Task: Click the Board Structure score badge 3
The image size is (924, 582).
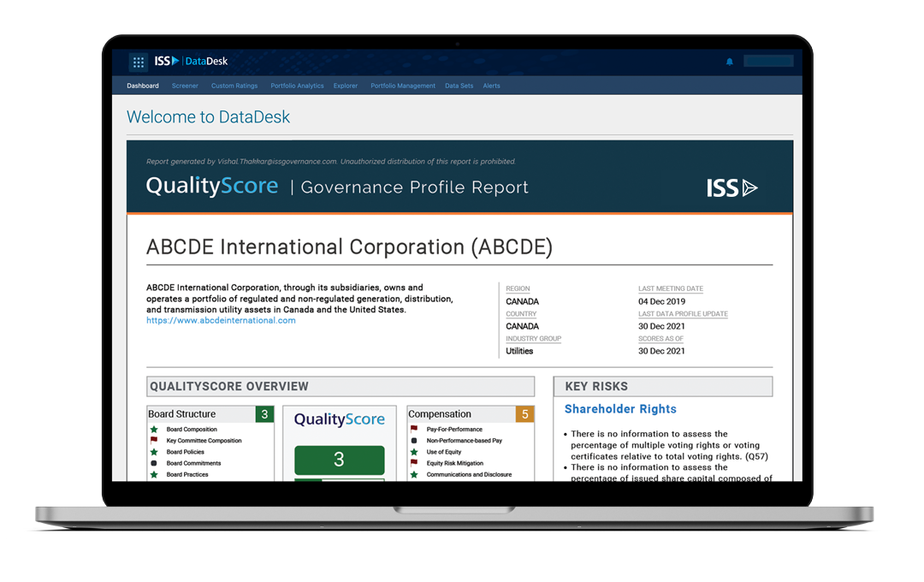Action: pos(264,414)
